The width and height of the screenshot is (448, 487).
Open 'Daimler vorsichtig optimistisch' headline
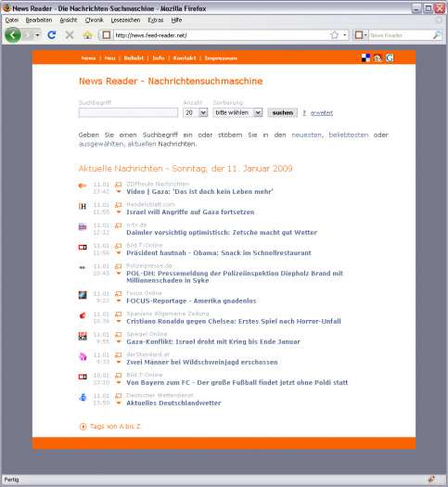(x=222, y=232)
